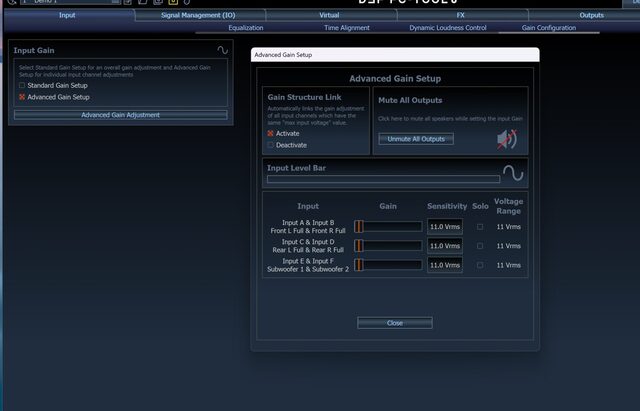Click the 'Voltage Range' column header

509,206
